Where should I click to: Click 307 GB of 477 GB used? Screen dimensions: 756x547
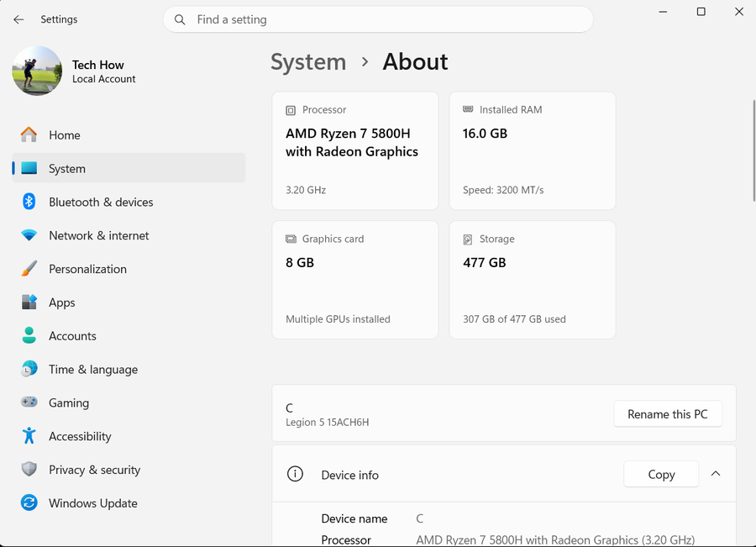(x=514, y=319)
